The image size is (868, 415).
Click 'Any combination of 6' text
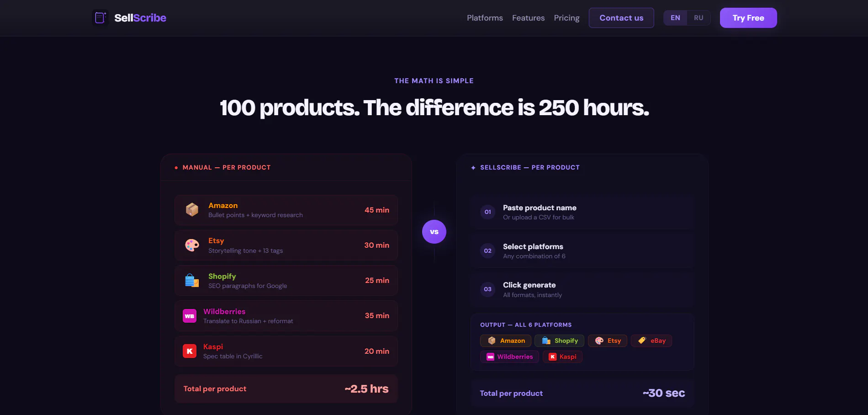coord(534,256)
